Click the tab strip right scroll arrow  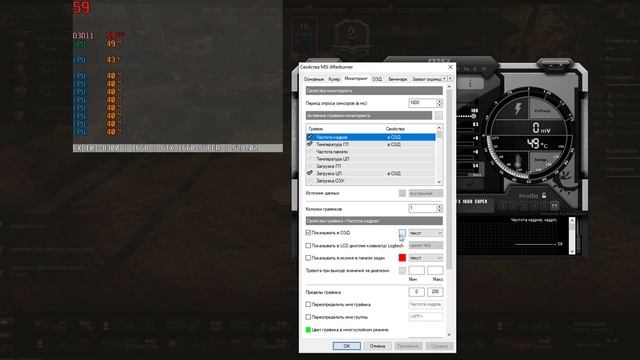tap(450, 78)
